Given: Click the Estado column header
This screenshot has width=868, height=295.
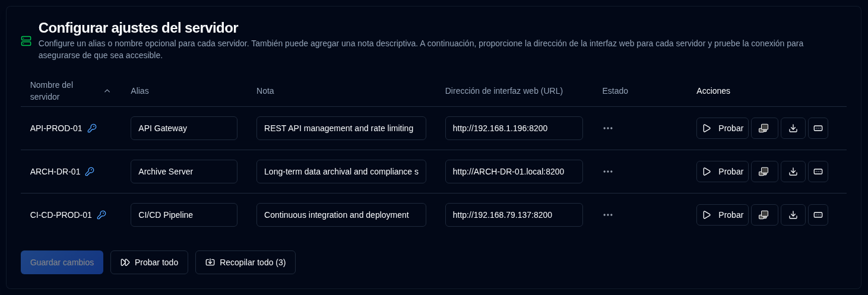Looking at the screenshot, I should (615, 91).
